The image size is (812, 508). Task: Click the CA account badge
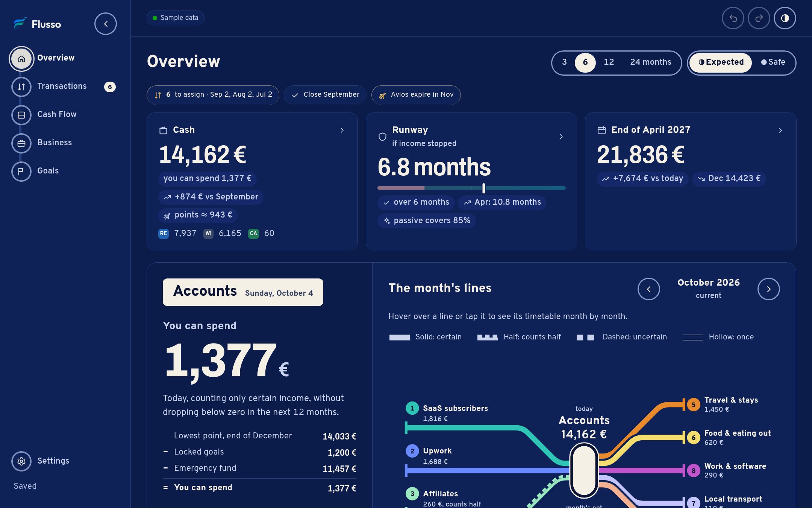point(254,234)
